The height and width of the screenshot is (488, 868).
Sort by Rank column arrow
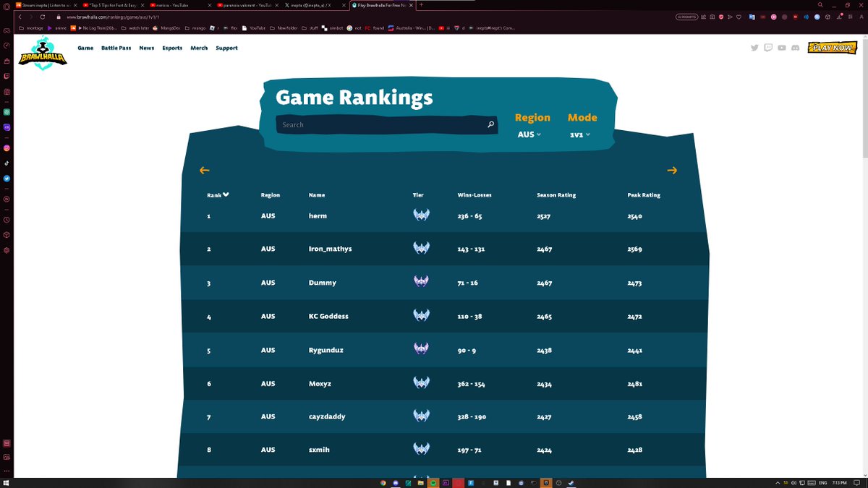[226, 194]
